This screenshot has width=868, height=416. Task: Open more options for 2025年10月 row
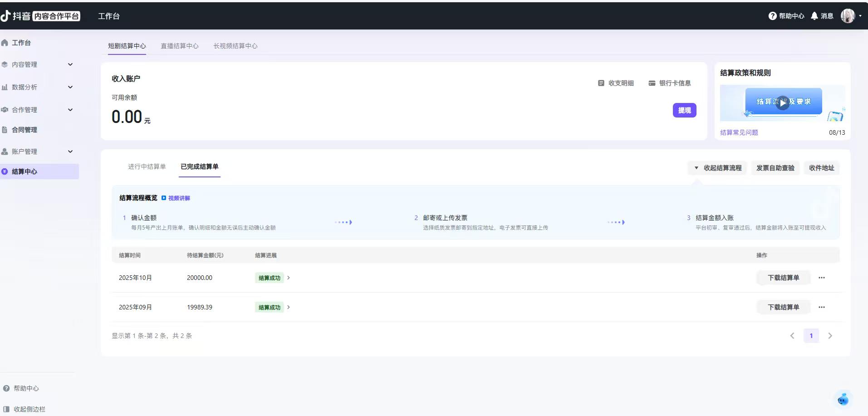click(821, 278)
